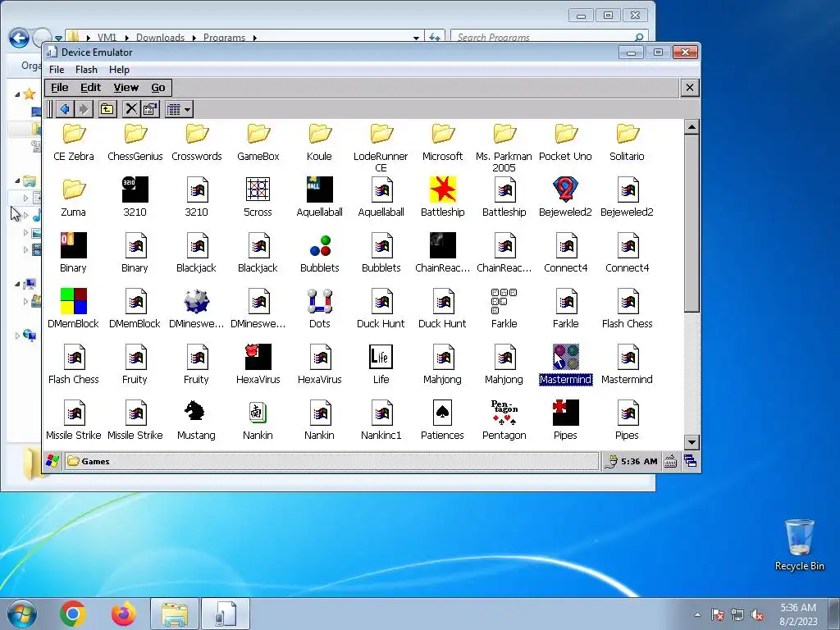
Task: Click the Delete X toolbar button
Action: click(130, 109)
